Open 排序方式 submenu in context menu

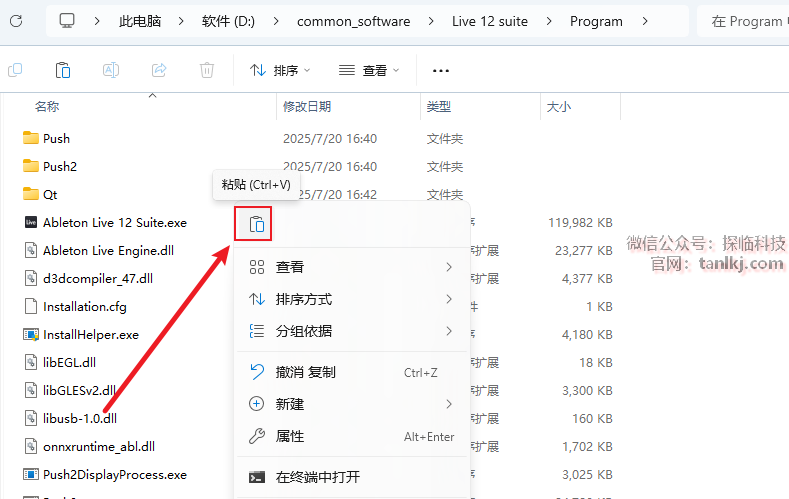[352, 299]
